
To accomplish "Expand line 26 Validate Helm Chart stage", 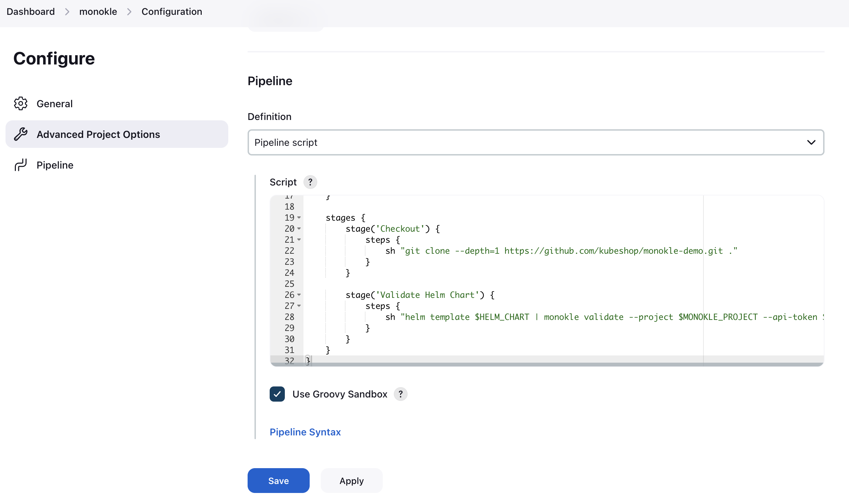I will pyautogui.click(x=299, y=295).
